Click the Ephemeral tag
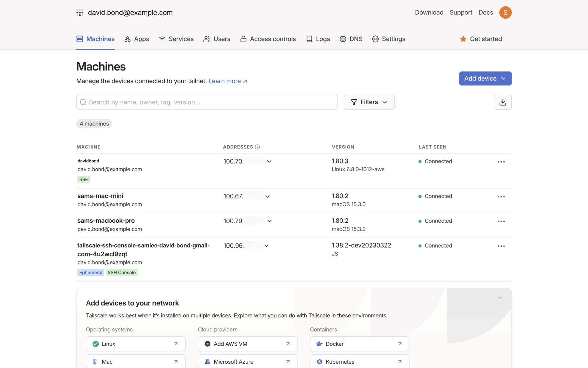Viewport: 588px width, 368px height. coord(91,272)
